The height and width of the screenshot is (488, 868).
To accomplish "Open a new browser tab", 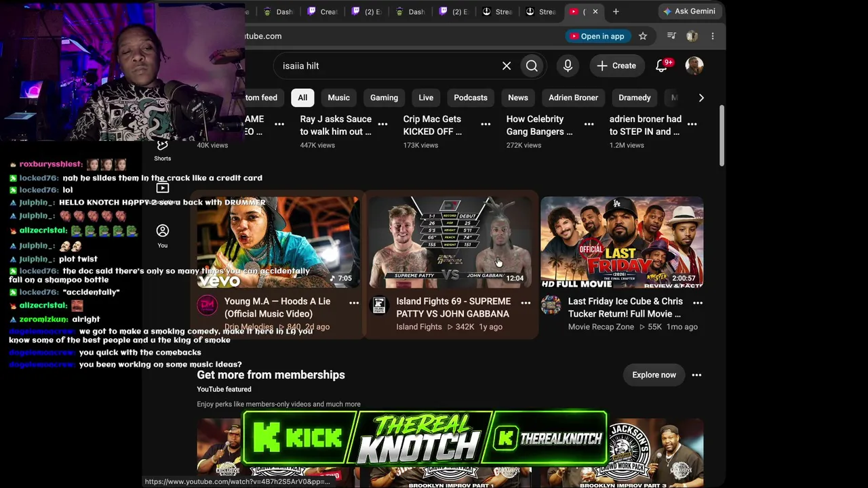I will pyautogui.click(x=616, y=12).
